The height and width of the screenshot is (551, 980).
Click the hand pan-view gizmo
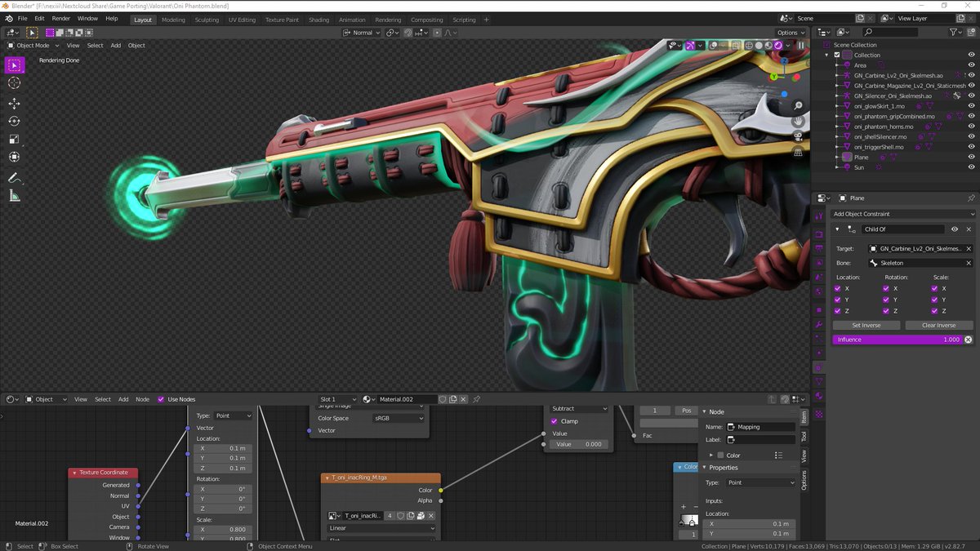[799, 122]
